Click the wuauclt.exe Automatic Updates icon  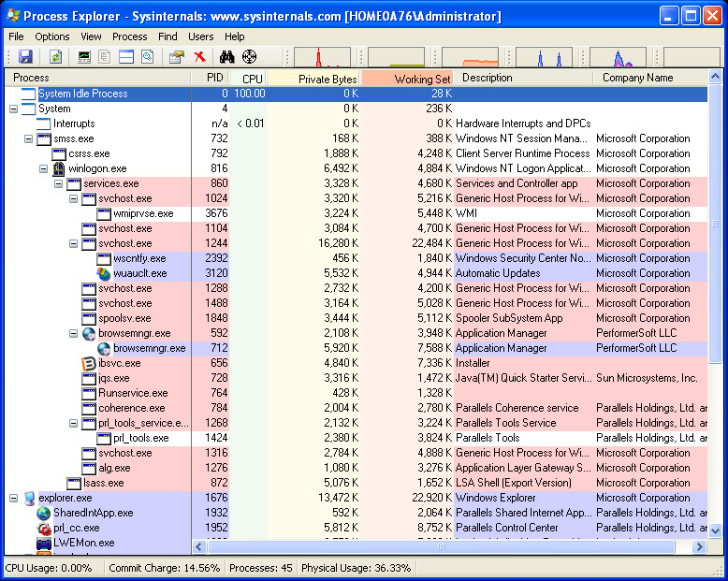click(104, 274)
